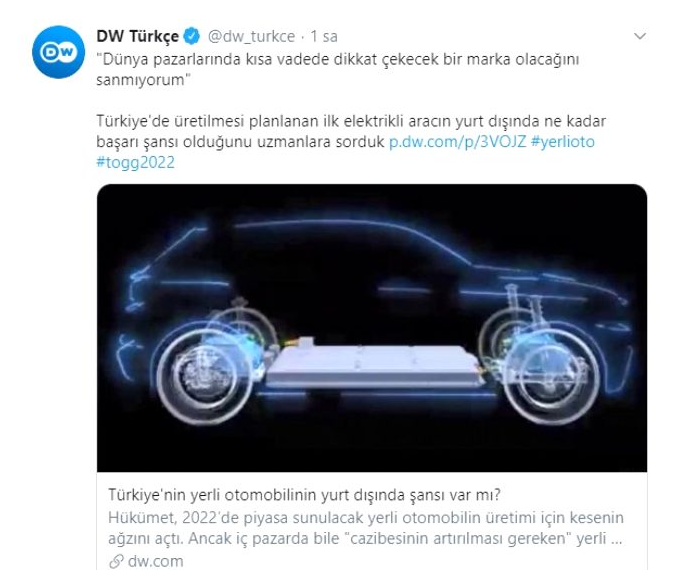Click the paragraph starting 'Türkiye'de üretilmesi planlanan'

pos(351,132)
